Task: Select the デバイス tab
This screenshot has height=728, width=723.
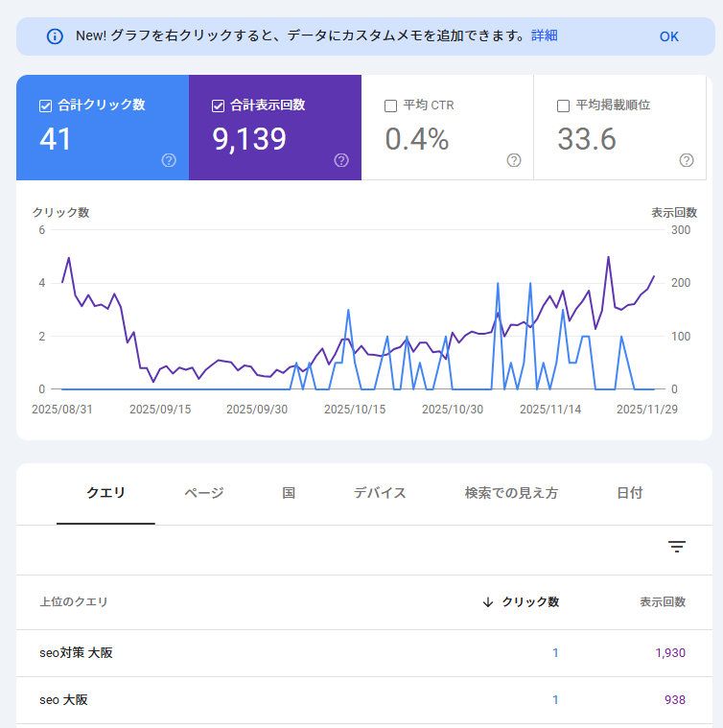Action: (x=380, y=493)
